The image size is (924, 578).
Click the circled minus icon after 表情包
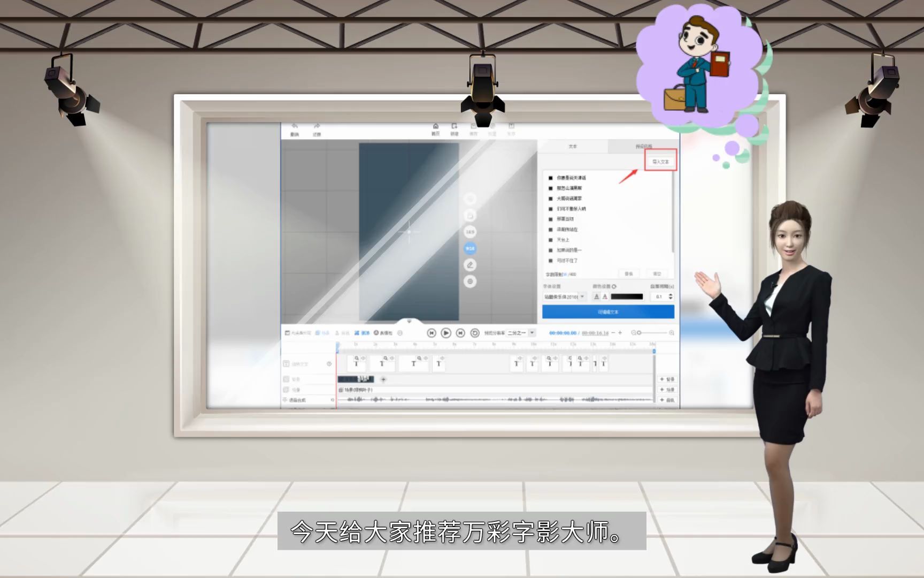400,333
